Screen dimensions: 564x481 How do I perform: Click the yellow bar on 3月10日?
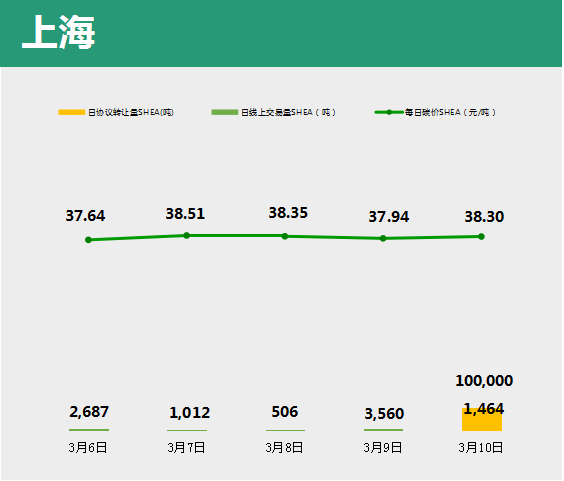click(482, 419)
